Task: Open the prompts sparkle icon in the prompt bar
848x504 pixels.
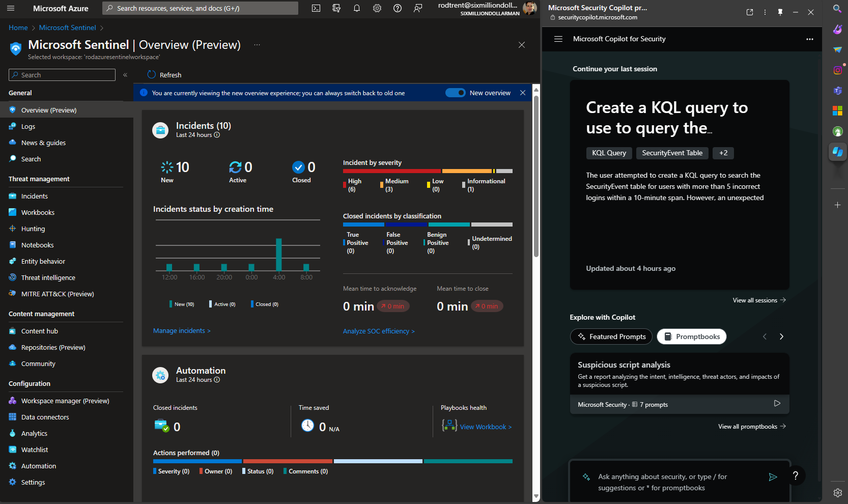Action: click(586, 477)
